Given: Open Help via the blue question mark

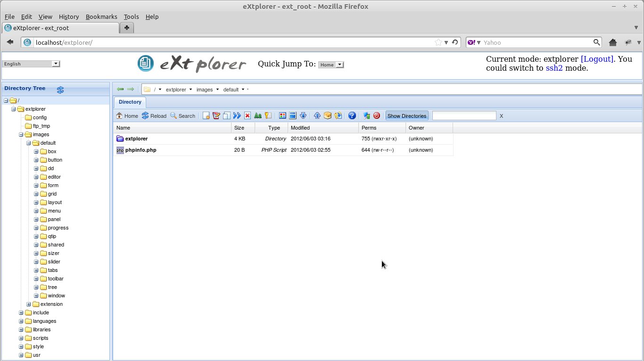Looking at the screenshot, I should click(x=352, y=116).
